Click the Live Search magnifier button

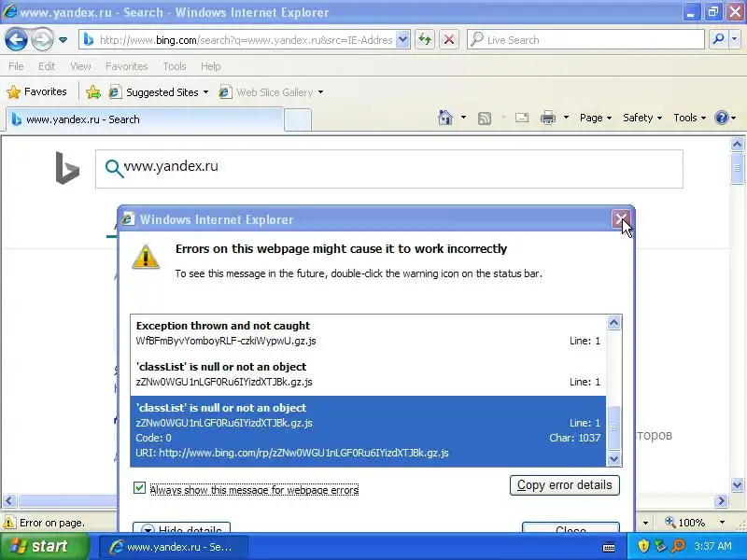[x=718, y=39]
